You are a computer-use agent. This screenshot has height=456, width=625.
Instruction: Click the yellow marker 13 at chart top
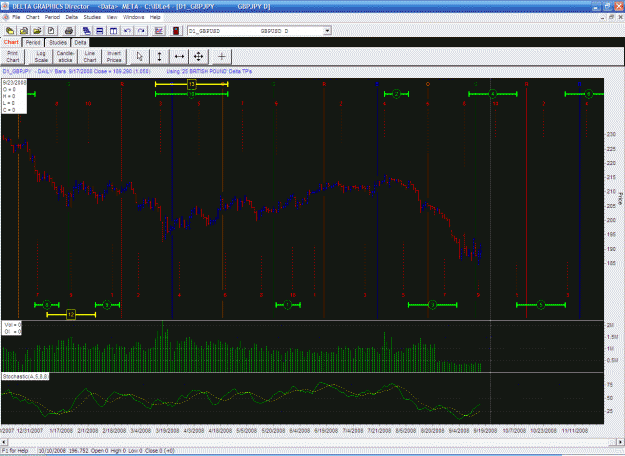192,84
